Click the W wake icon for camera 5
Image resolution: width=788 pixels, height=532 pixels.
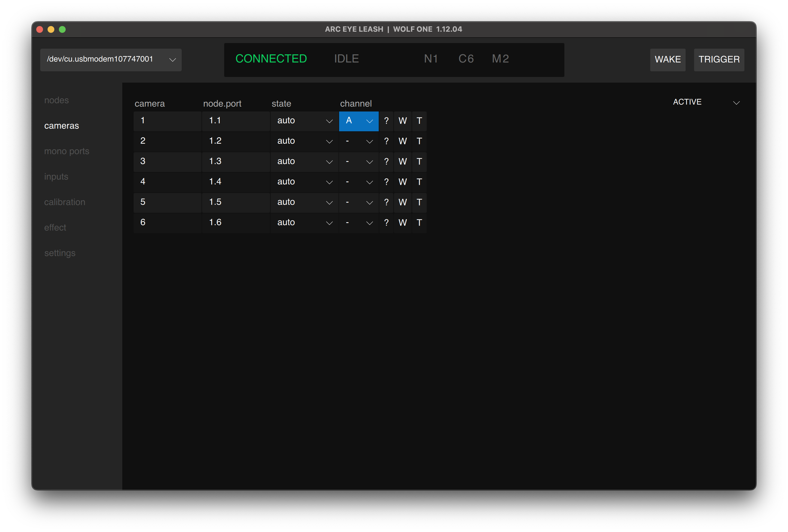pyautogui.click(x=402, y=202)
